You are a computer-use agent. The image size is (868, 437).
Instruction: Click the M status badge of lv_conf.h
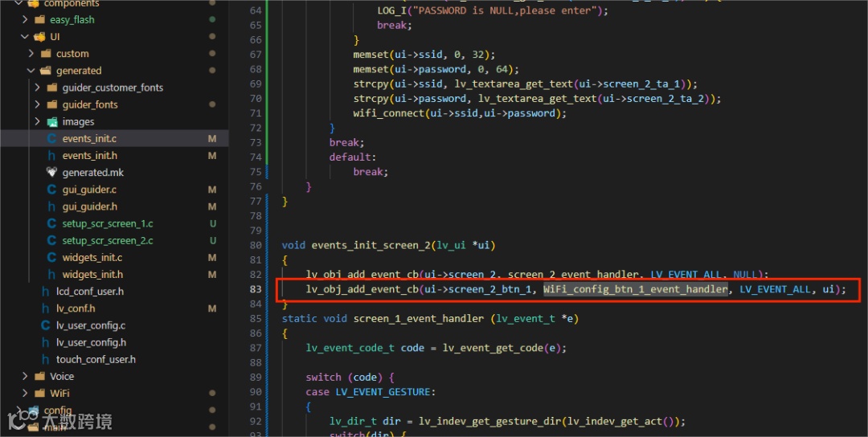pyautogui.click(x=212, y=308)
